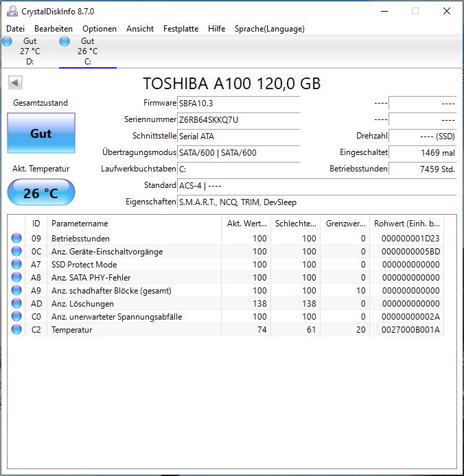Viewport: 464px width, 476px height.
Task: Open the Datei menu
Action: coord(16,29)
